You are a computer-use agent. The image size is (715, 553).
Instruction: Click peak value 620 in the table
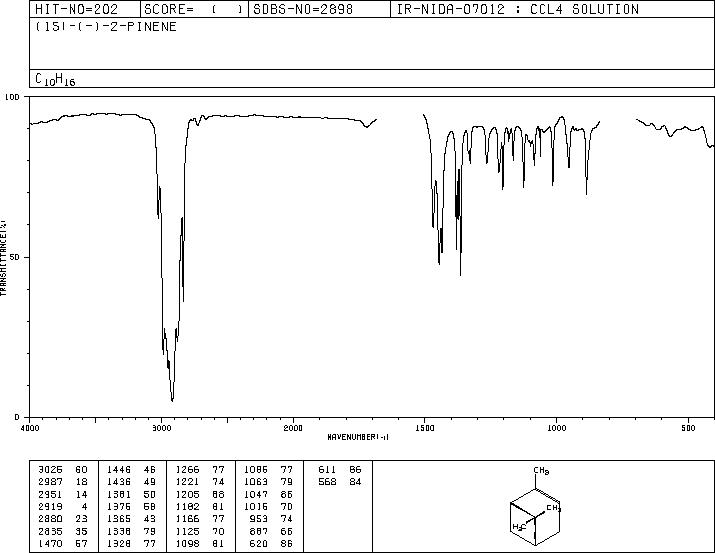point(259,544)
